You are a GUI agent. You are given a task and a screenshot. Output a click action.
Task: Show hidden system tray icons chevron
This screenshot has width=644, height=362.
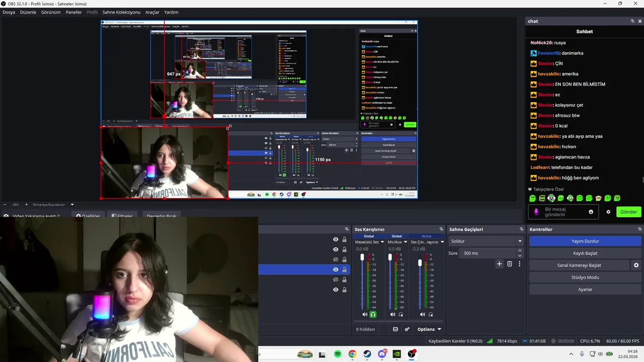(x=571, y=354)
